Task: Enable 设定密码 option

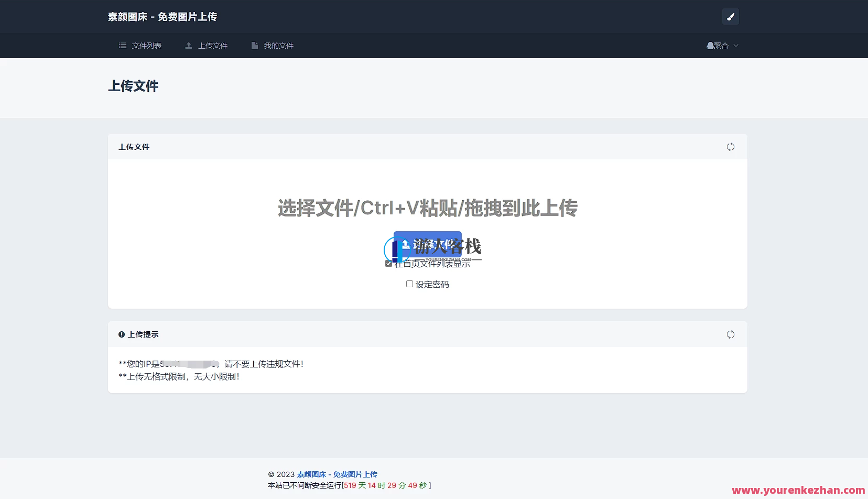Action: (x=409, y=284)
